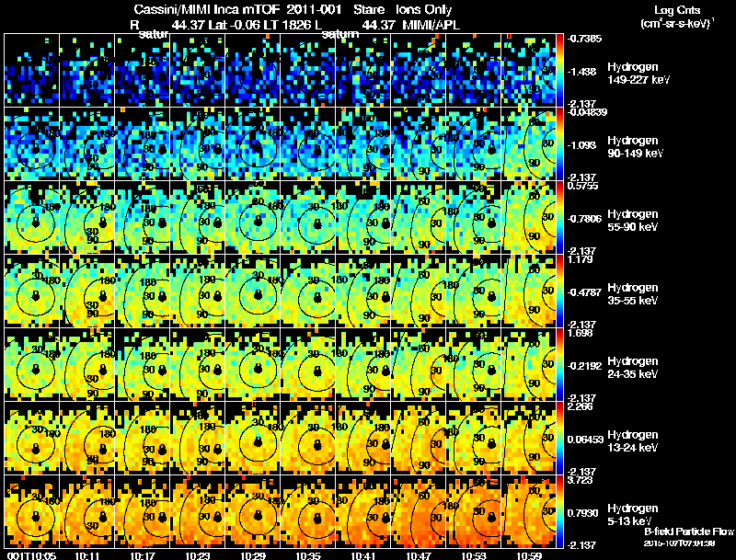Image resolution: width=736 pixels, height=560 pixels.
Task: Open the 5-13 keV panel at 10:05
Action: tap(32, 512)
